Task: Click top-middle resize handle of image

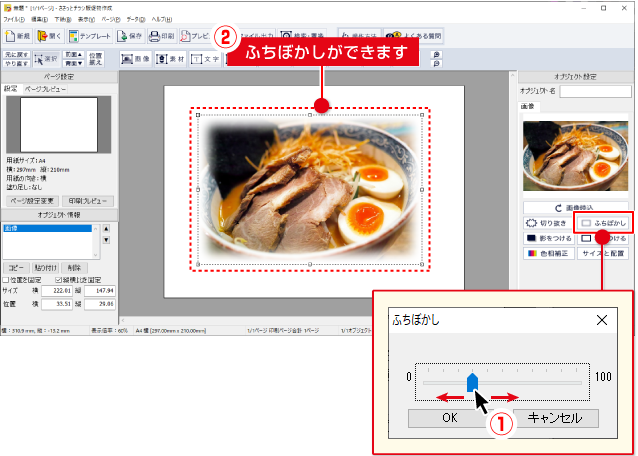Action: pyautogui.click(x=310, y=115)
